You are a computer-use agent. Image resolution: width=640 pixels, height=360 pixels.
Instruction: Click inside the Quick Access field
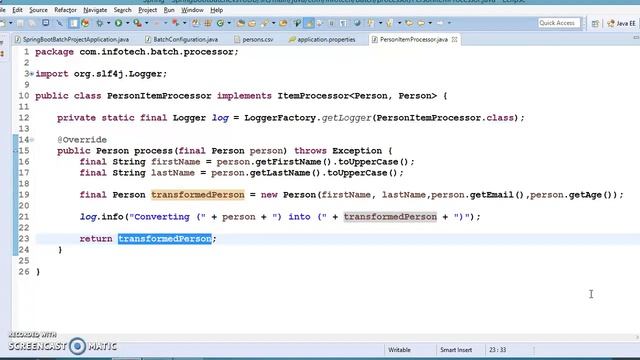[559, 23]
